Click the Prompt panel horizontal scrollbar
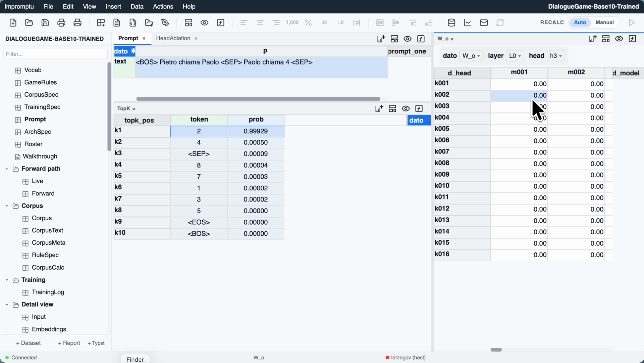The width and height of the screenshot is (644, 363). pyautogui.click(x=258, y=99)
